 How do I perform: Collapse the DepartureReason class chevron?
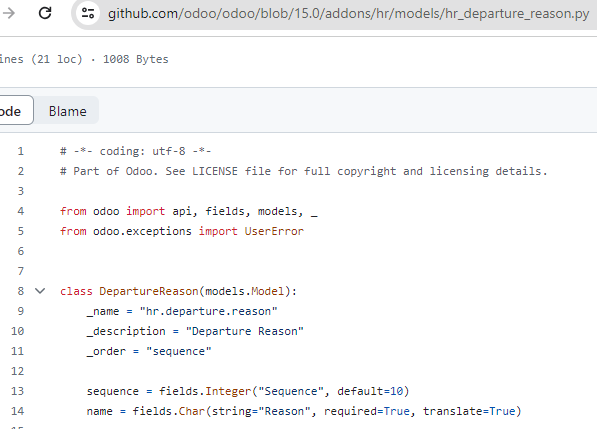pyautogui.click(x=40, y=291)
